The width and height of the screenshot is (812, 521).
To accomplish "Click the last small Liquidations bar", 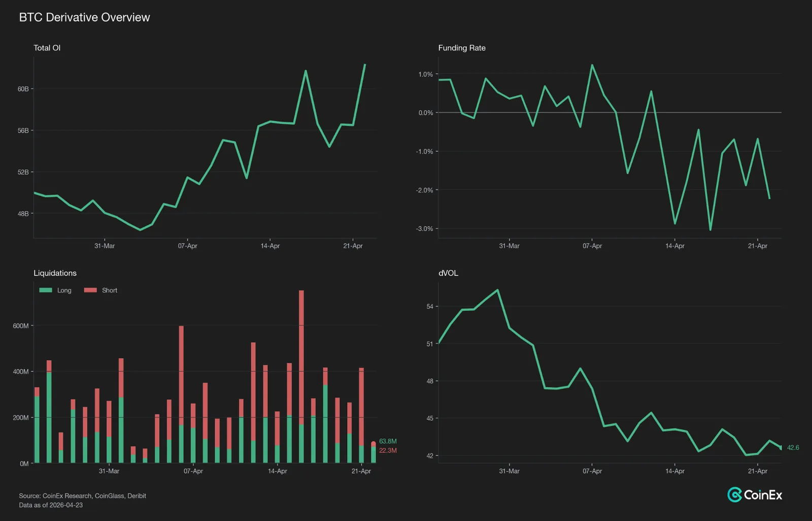I will 374,452.
